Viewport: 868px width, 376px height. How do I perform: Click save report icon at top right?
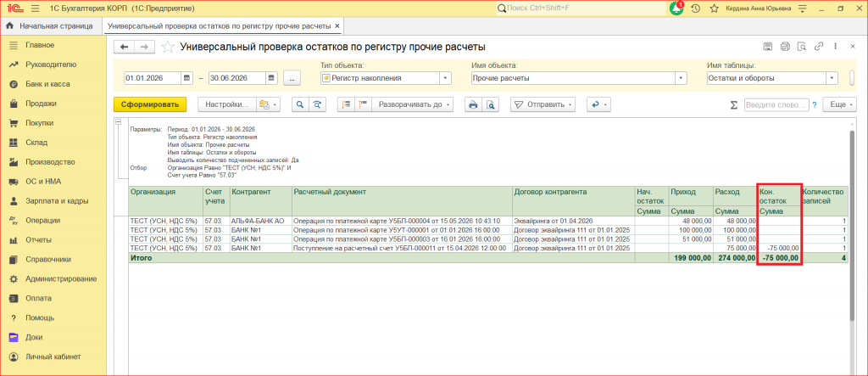pos(768,47)
